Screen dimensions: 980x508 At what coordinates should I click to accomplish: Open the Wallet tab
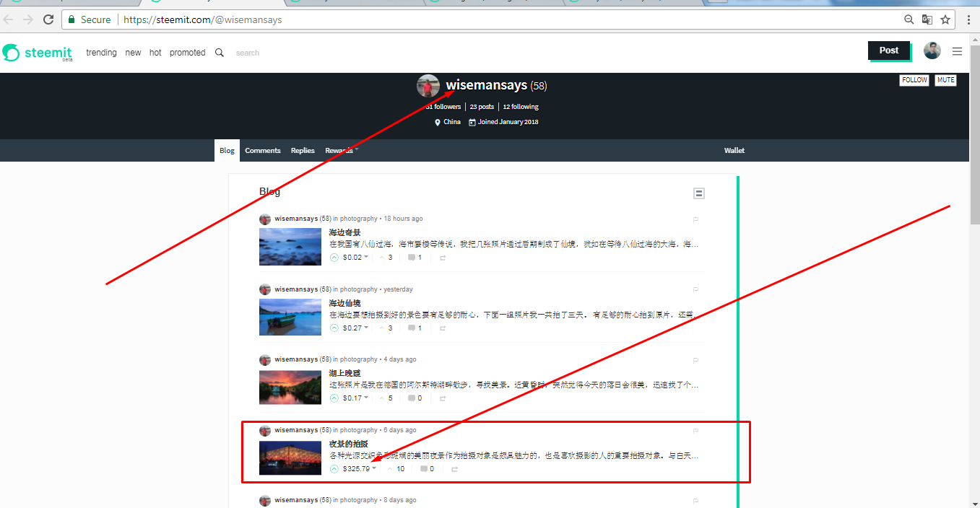point(734,151)
